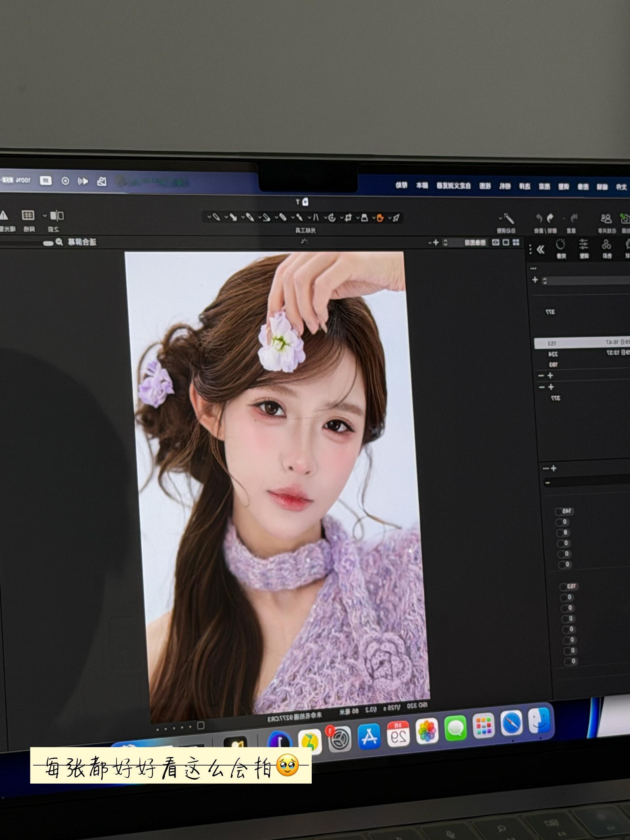Click the ISO 320 readout below the photo
Screen dimensions: 630x840
[417, 705]
